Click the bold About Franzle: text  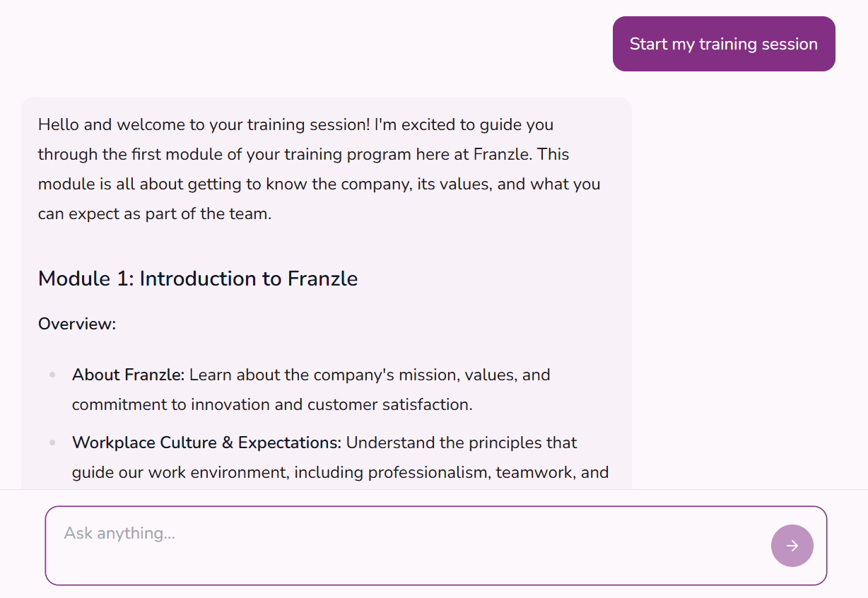pos(128,375)
